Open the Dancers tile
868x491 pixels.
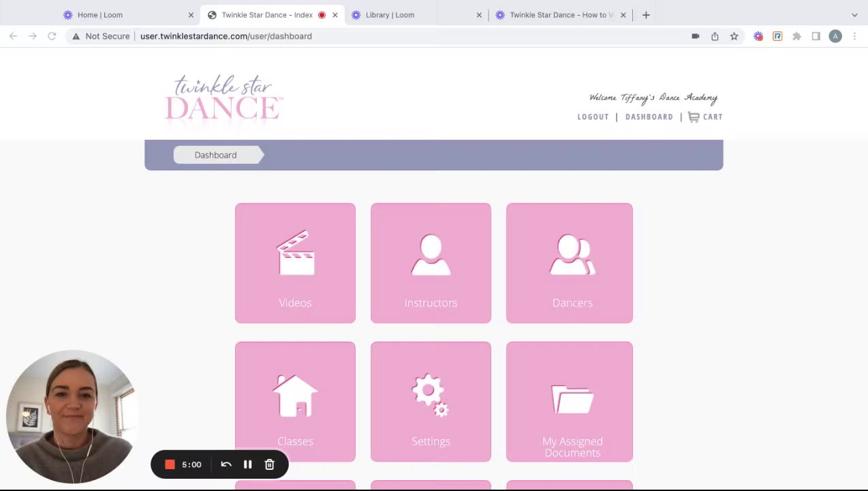(x=570, y=263)
